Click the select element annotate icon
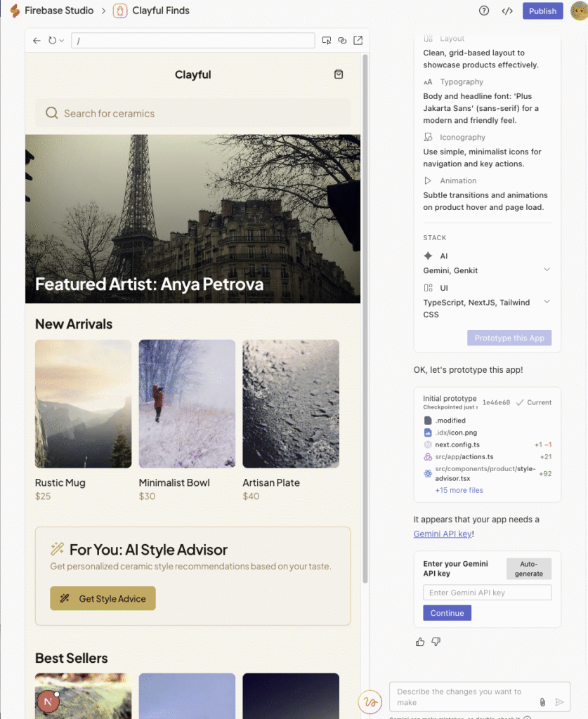This screenshot has width=588, height=719. [x=327, y=40]
